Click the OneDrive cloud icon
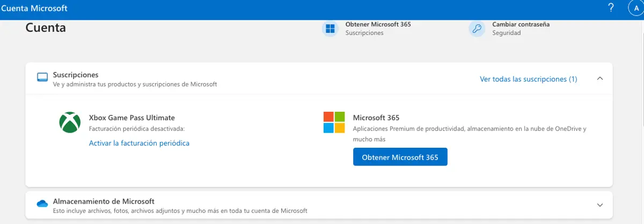This screenshot has height=224, width=644. click(x=42, y=204)
